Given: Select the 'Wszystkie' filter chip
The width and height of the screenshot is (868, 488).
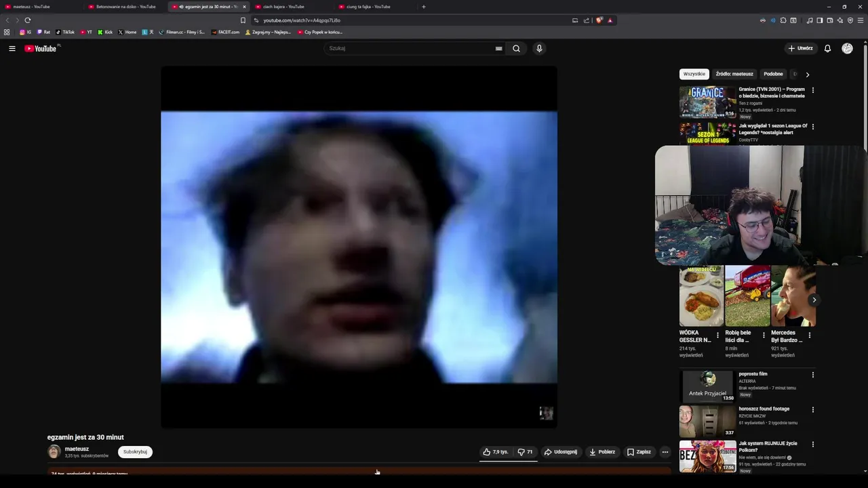Looking at the screenshot, I should [694, 74].
